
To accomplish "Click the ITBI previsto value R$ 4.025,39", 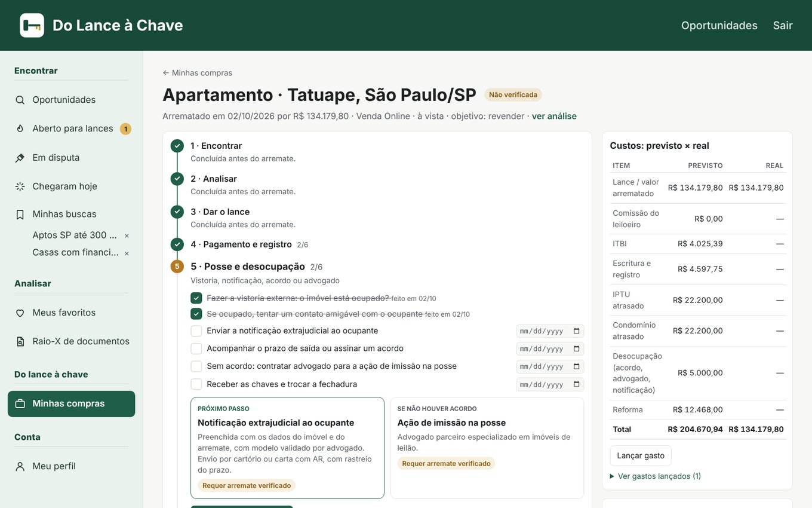I will [700, 244].
